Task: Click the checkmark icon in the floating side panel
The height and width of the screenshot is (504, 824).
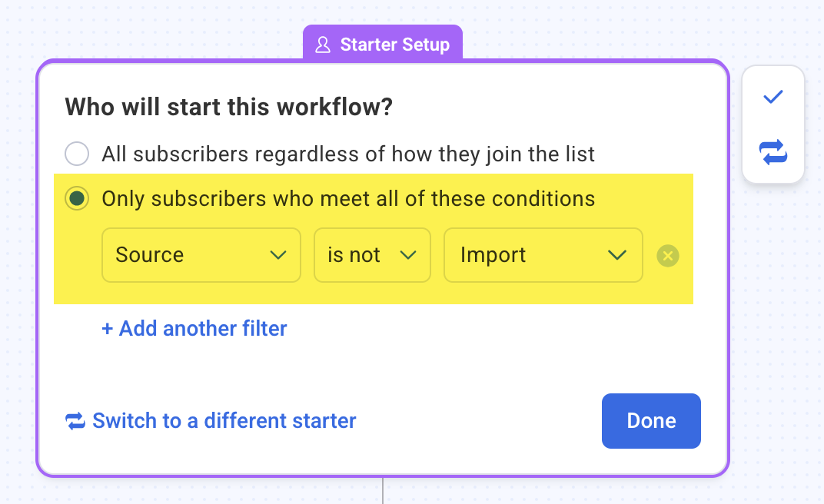Action: coord(773,96)
